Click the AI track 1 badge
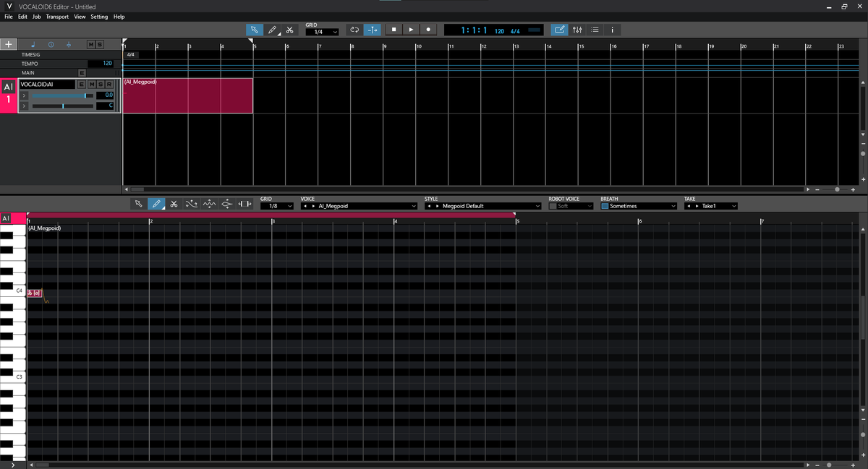Image resolution: width=868 pixels, height=469 pixels. pyautogui.click(x=9, y=95)
